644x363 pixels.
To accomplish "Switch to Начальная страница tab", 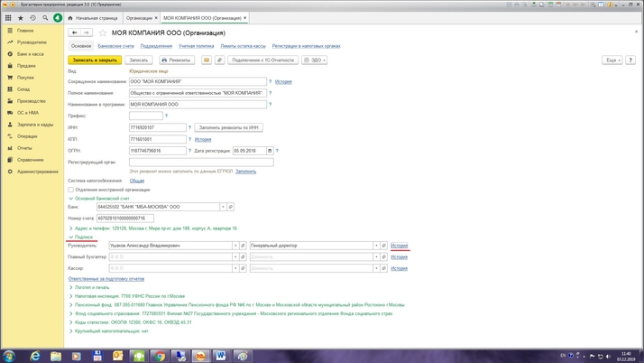I will coord(93,18).
